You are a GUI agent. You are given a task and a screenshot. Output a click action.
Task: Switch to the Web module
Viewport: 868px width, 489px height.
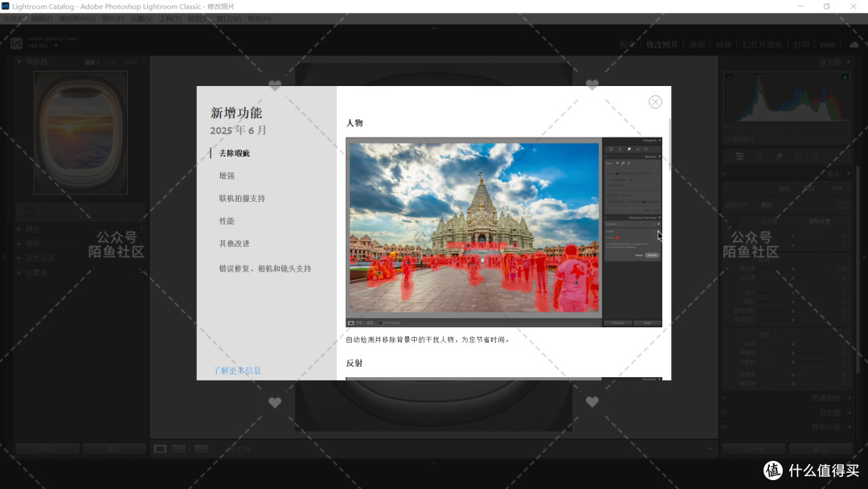(x=828, y=45)
